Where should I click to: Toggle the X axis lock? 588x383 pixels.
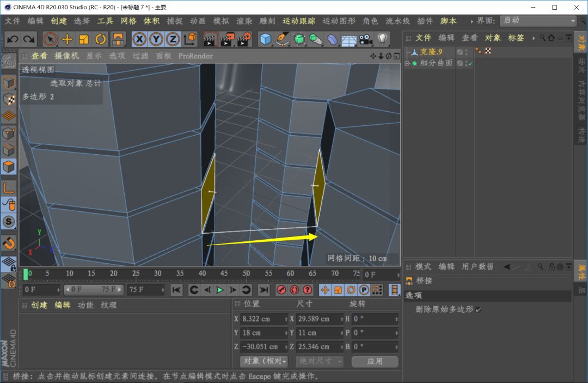coord(140,39)
